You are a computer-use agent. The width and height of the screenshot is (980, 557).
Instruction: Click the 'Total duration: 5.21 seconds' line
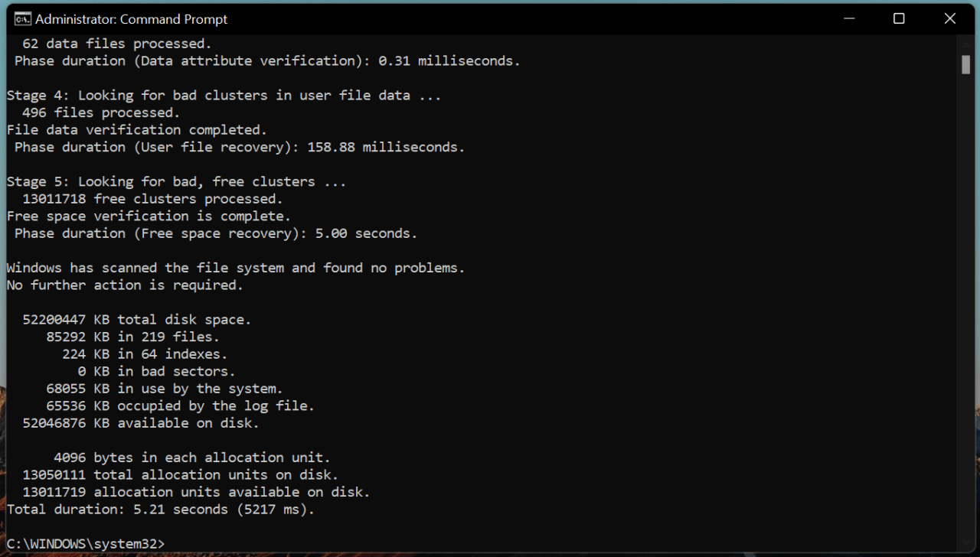coord(161,510)
